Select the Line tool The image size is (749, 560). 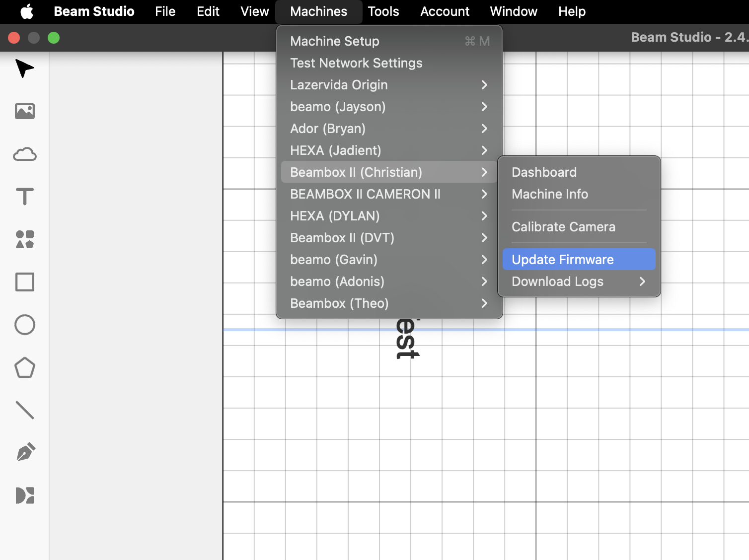pyautogui.click(x=24, y=410)
